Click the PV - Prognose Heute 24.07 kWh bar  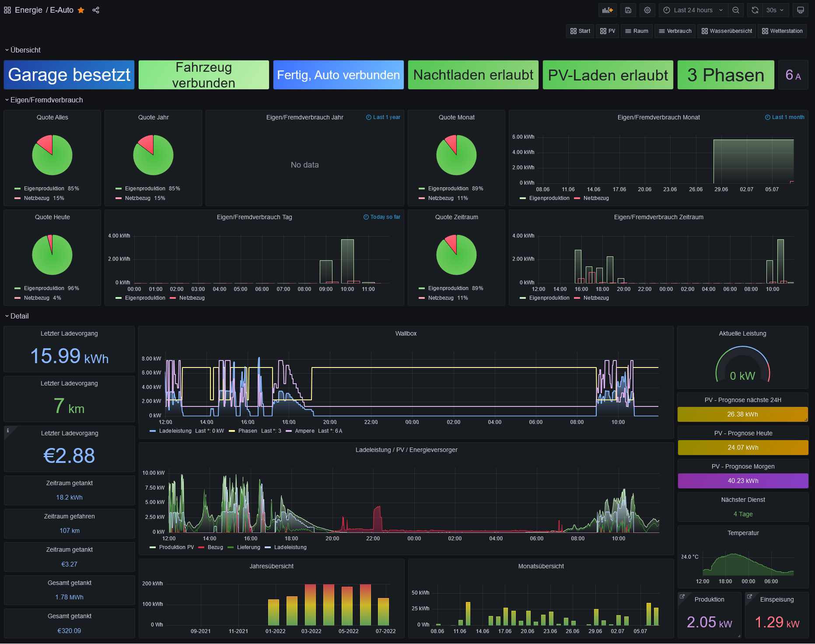(x=743, y=448)
